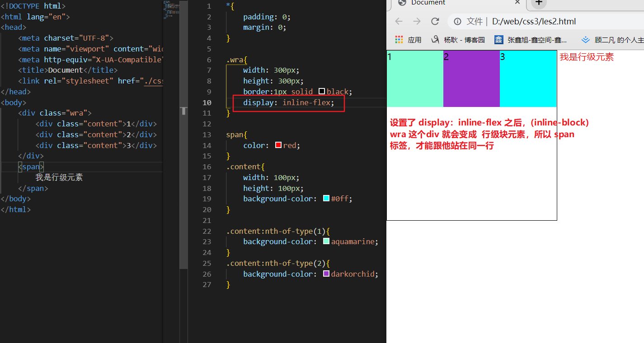Screen dimensions: 644x343
Task: Open the 张鑫旭-鑫空间 bookmark
Action: point(530,40)
